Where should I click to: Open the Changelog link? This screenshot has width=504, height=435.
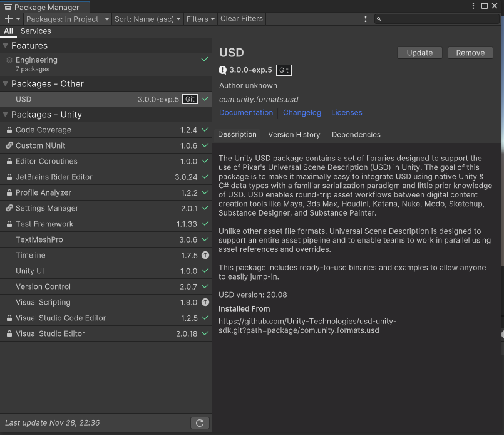[x=302, y=113]
